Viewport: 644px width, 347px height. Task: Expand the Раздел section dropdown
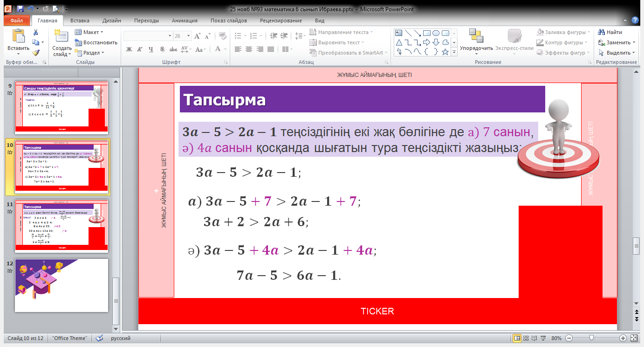(x=89, y=53)
